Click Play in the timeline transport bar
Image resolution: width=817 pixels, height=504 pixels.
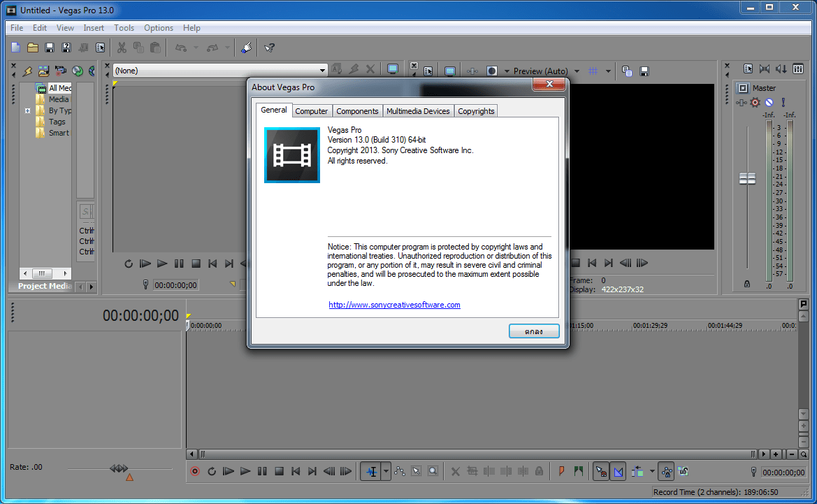click(245, 471)
